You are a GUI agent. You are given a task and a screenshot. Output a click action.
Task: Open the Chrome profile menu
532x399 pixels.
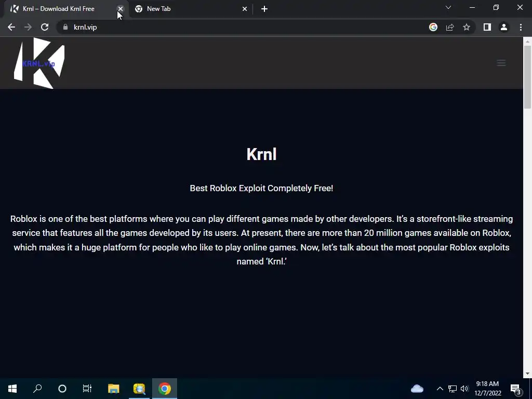click(504, 27)
